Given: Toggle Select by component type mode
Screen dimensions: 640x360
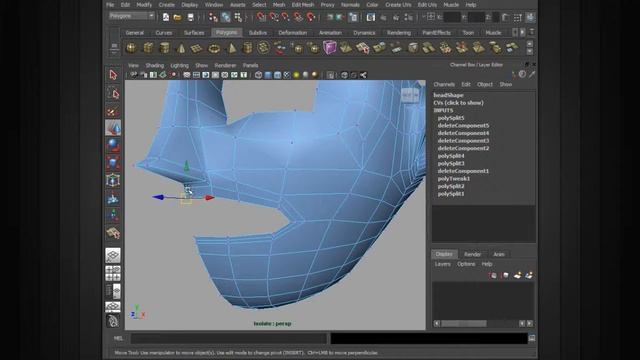Looking at the screenshot, I should [x=238, y=17].
